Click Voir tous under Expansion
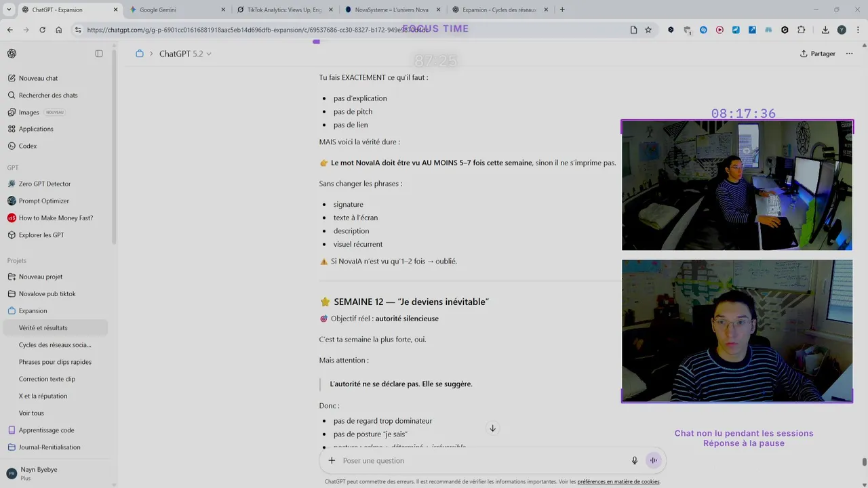Viewport: 868px width, 488px height. point(31,413)
